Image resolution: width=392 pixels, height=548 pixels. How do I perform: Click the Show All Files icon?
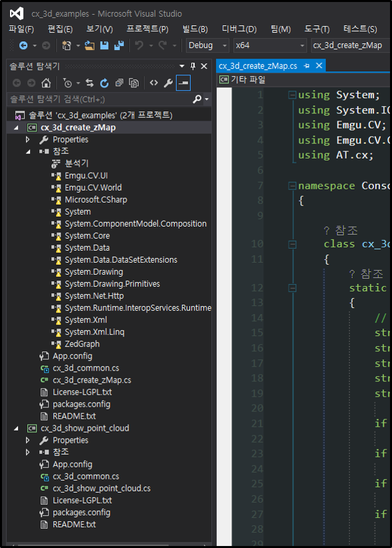coord(134,83)
